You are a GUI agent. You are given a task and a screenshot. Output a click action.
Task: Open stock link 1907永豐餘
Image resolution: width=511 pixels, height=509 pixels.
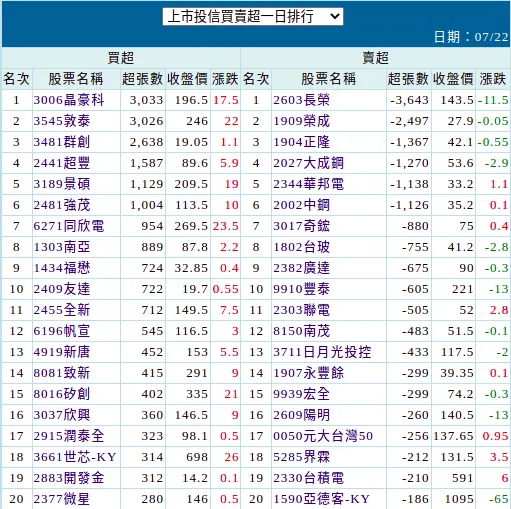click(x=308, y=373)
